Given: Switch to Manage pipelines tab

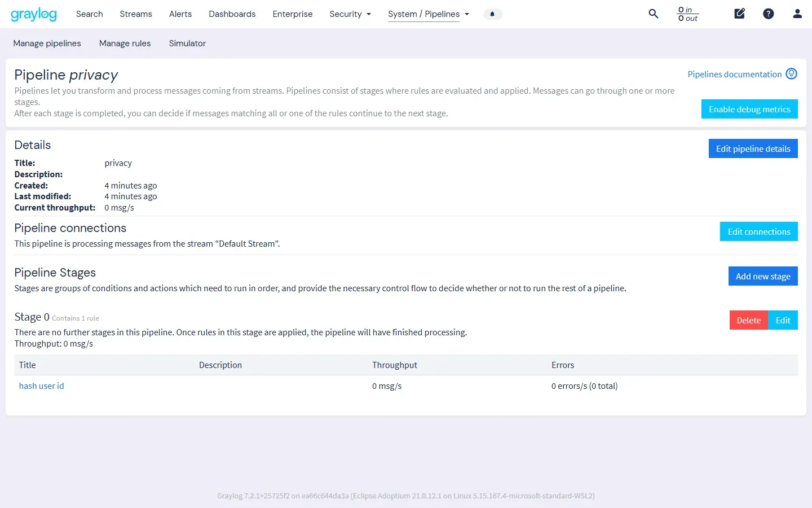Looking at the screenshot, I should pyautogui.click(x=47, y=43).
